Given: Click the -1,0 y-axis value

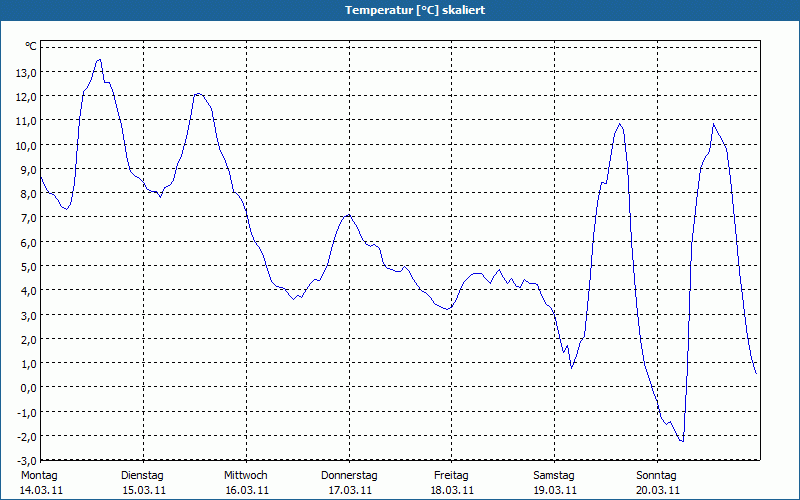Looking at the screenshot, I should tap(27, 412).
